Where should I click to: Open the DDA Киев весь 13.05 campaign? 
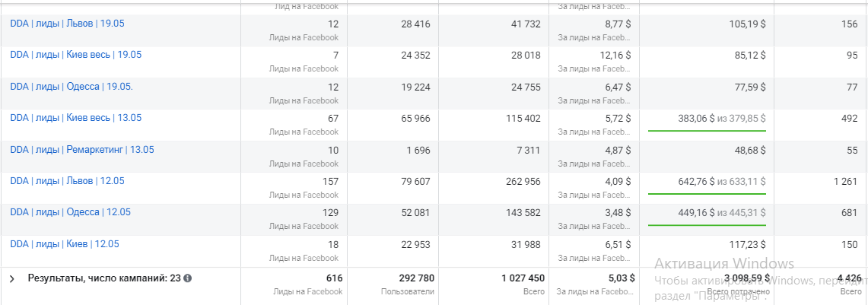(75, 118)
